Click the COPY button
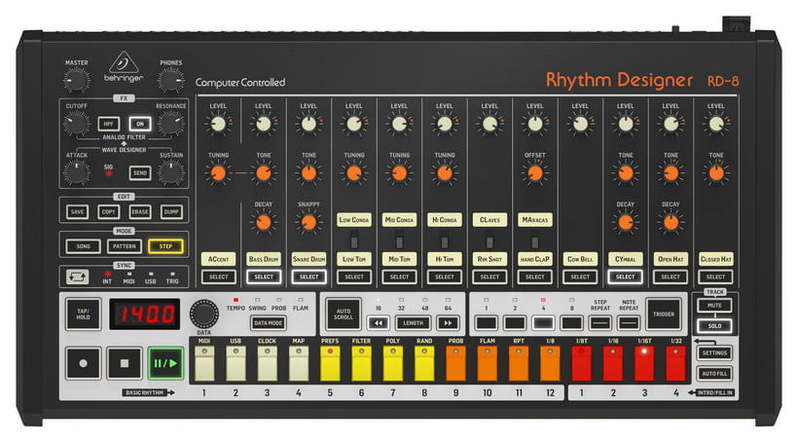The height and width of the screenshot is (443, 798). point(108,212)
